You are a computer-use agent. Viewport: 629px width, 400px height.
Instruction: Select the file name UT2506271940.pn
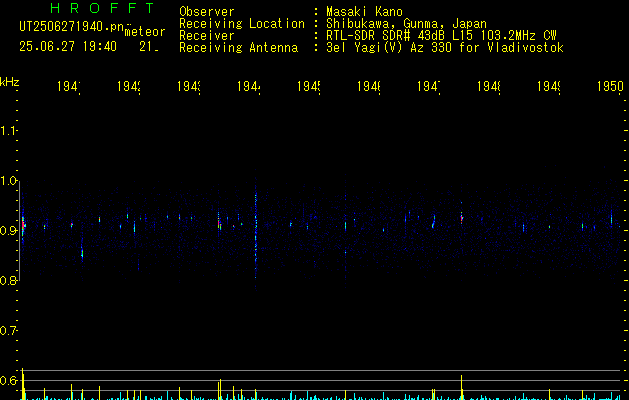coord(72,27)
